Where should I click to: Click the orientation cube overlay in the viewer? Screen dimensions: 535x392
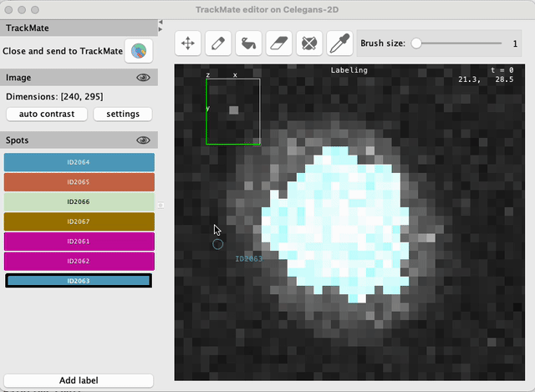(233, 111)
